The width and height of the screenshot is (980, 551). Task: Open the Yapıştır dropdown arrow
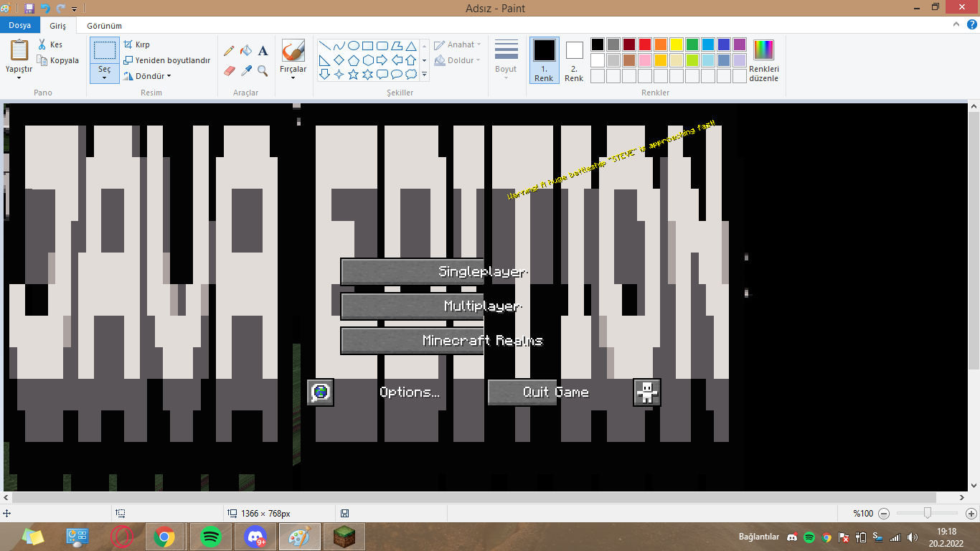(x=19, y=77)
